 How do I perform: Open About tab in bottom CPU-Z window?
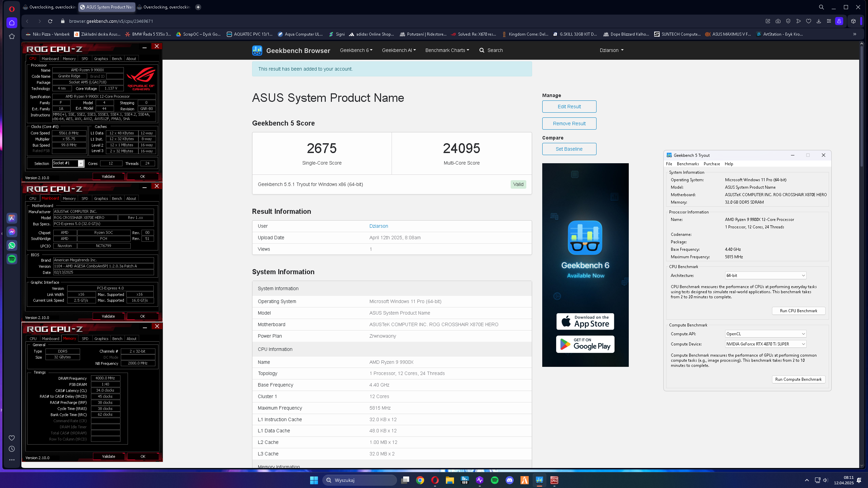coord(131,339)
